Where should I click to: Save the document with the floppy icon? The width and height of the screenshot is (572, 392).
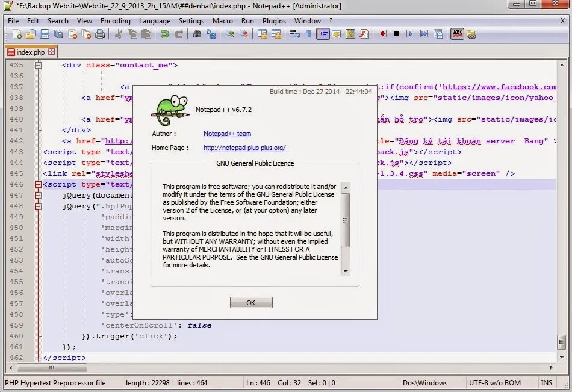tap(45, 34)
